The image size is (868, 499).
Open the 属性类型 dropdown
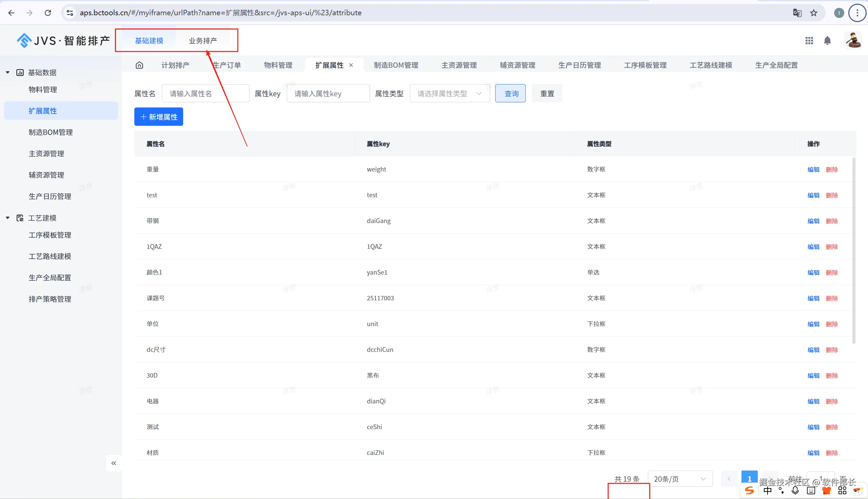coord(449,94)
